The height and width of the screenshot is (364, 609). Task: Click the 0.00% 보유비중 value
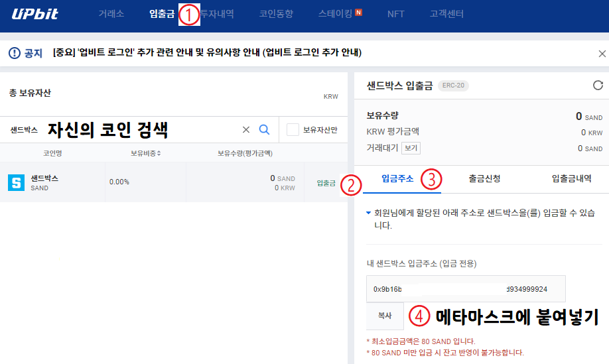(119, 182)
